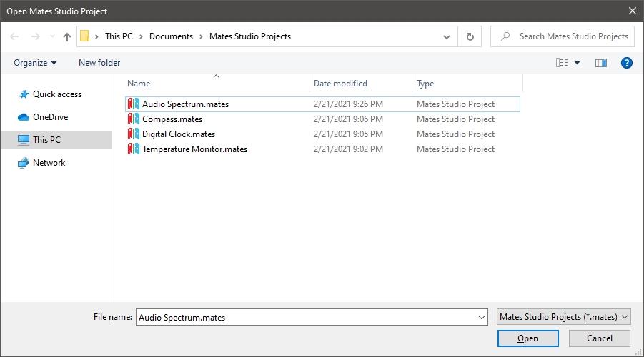The image size is (644, 357).
Task: Click date 2/21/2021 9:02 PM
Action: tap(348, 149)
